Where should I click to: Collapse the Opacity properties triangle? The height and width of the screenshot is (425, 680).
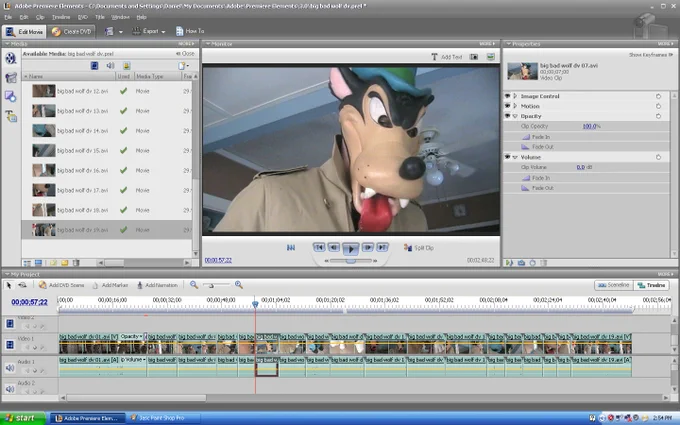(515, 116)
